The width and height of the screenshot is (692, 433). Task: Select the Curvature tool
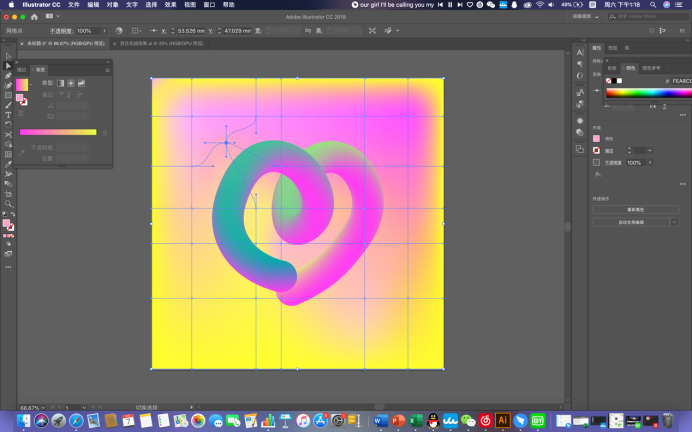pos(8,85)
